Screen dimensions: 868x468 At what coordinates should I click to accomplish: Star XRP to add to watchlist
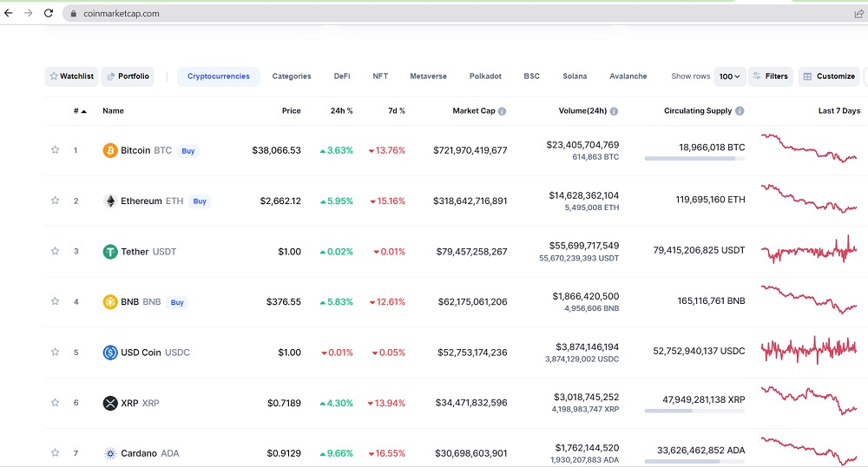click(x=55, y=403)
